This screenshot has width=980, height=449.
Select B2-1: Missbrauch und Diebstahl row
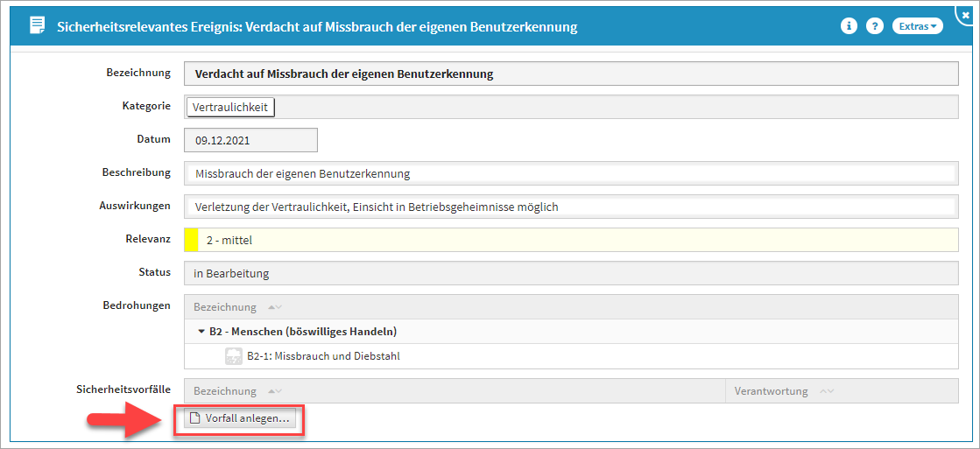tap(571, 356)
